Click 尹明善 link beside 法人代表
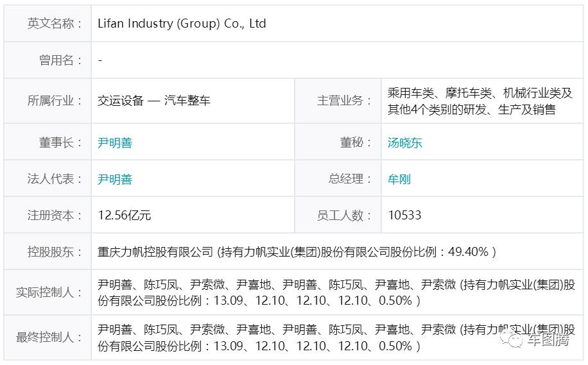Viewport: 588px width, 365px height. pyautogui.click(x=115, y=179)
